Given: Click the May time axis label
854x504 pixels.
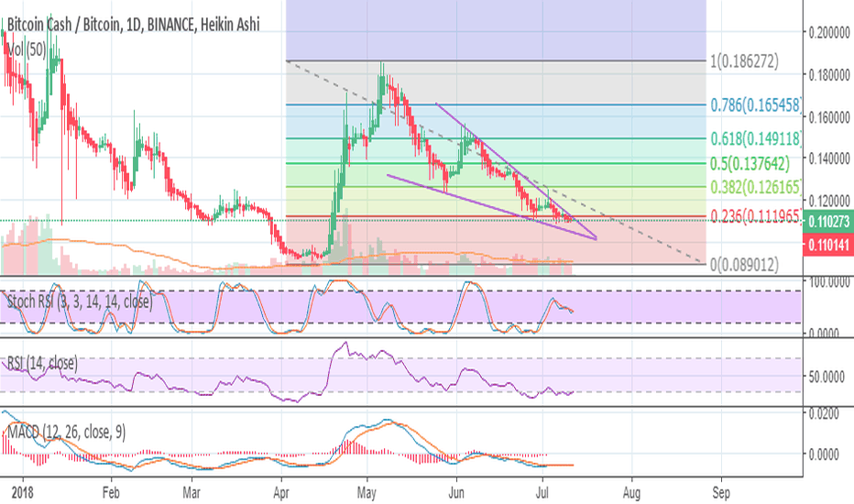Looking at the screenshot, I should coord(367,493).
